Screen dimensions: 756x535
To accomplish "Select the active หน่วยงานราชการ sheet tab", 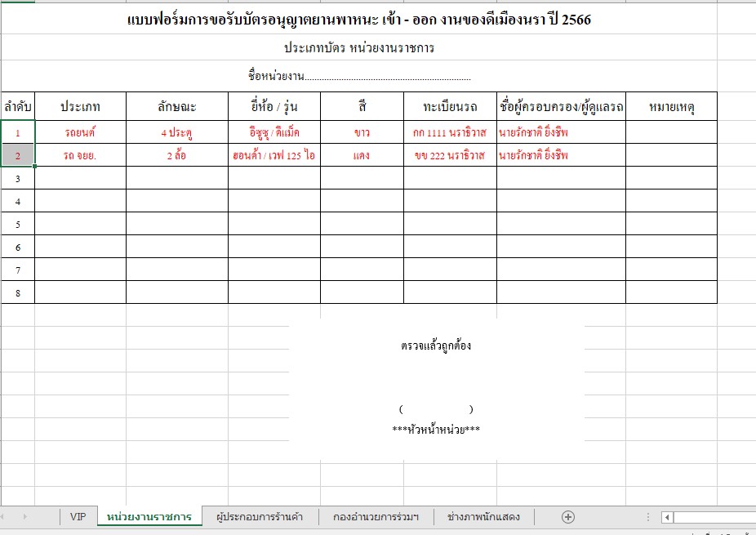I will pyautogui.click(x=149, y=516).
